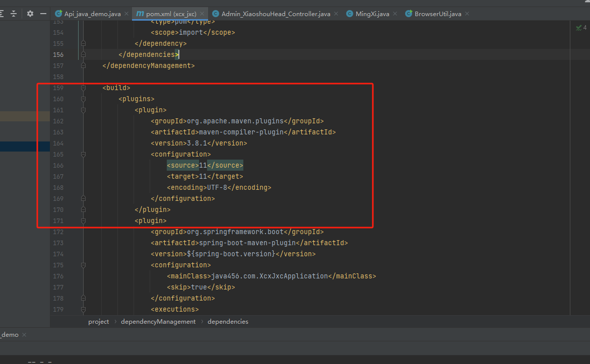Viewport: 590px width, 364px height.
Task: Click the expand all icon
Action: click(2, 14)
